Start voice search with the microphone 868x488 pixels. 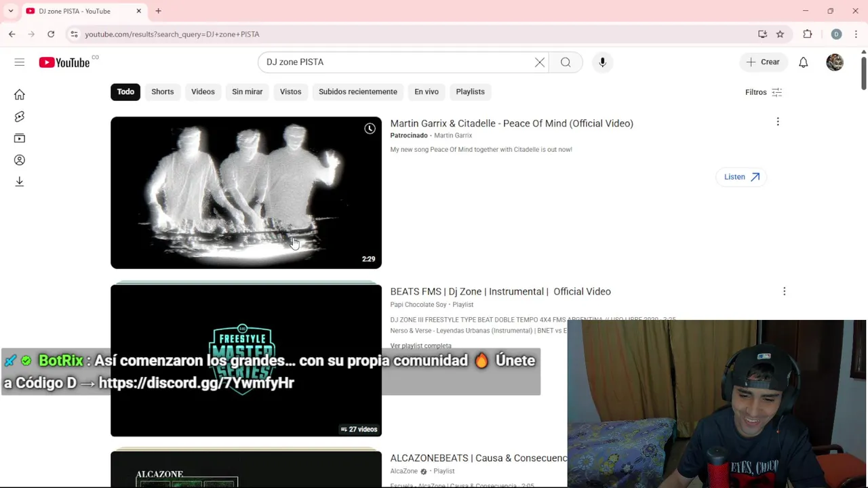click(602, 62)
